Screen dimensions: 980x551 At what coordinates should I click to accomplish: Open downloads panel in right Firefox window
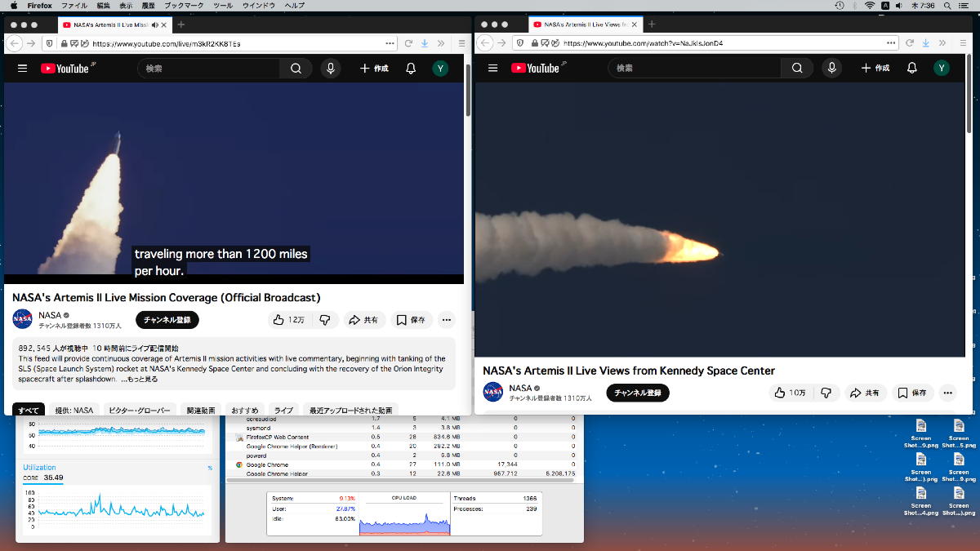coord(926,43)
